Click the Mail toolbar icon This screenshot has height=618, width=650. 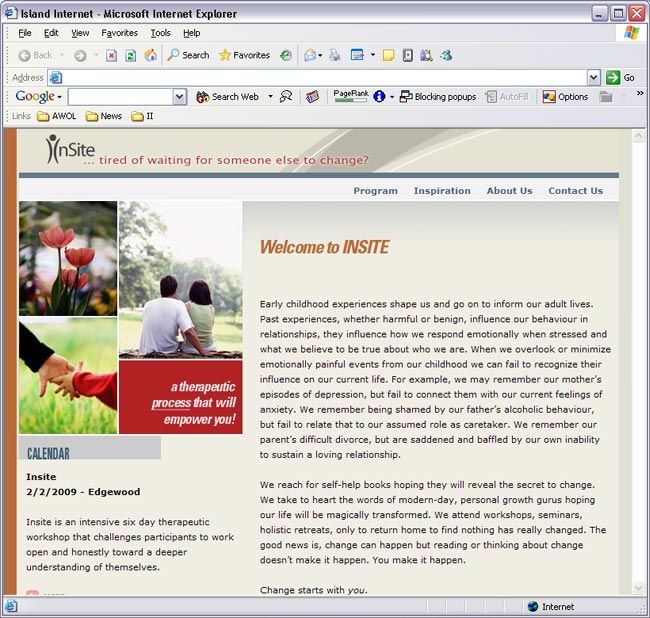coord(312,55)
